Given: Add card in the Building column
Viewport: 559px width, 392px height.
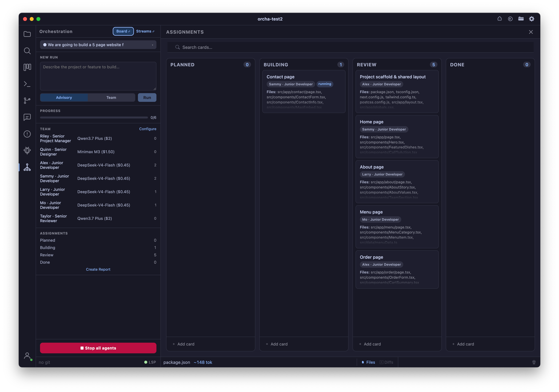Looking at the screenshot, I should coord(277,344).
